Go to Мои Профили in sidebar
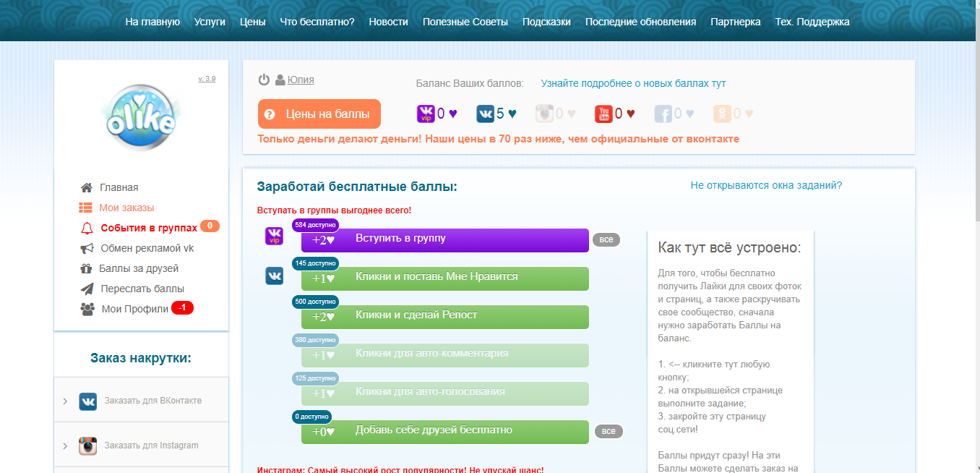 pyautogui.click(x=135, y=309)
